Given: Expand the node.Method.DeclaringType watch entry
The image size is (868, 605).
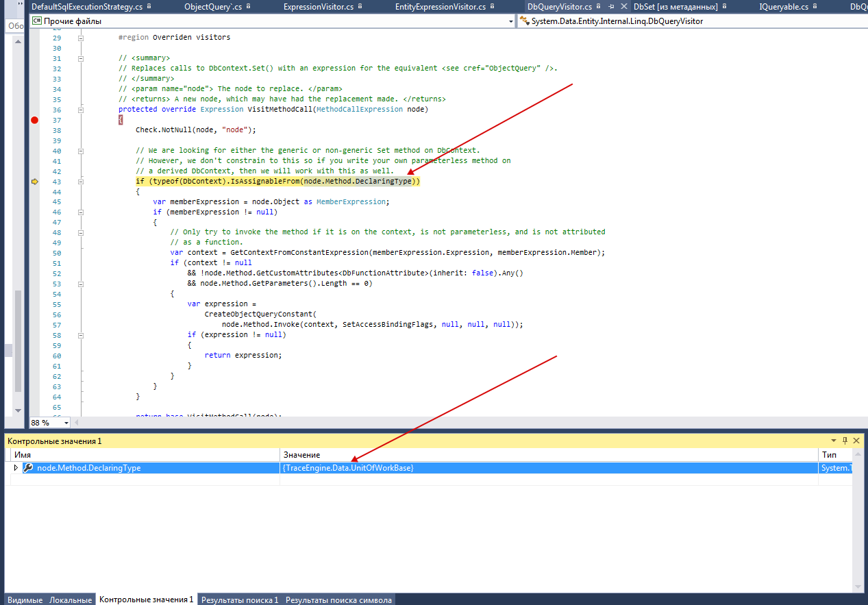Looking at the screenshot, I should coord(16,468).
